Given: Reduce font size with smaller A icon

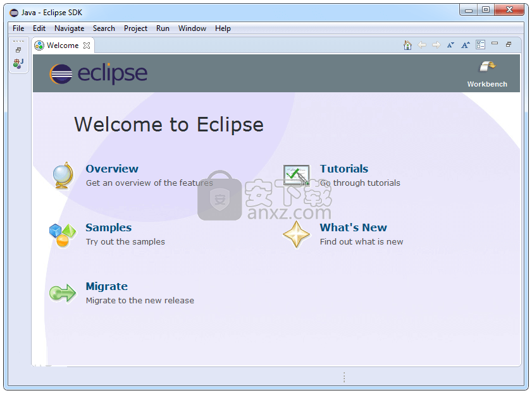Looking at the screenshot, I should 450,45.
